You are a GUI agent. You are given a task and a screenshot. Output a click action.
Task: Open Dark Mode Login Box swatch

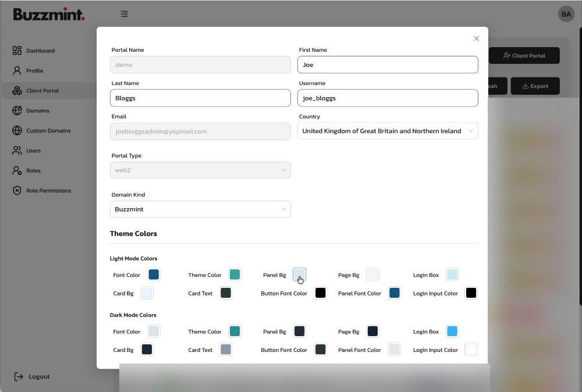[452, 331]
